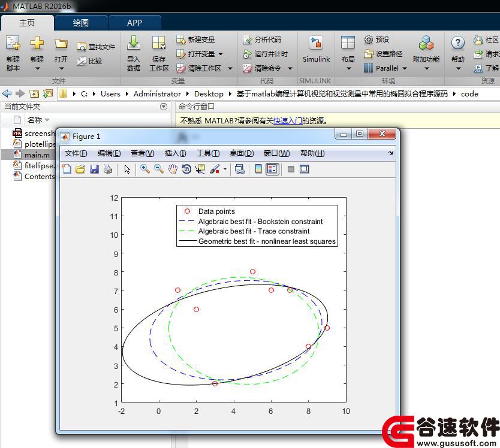Click the Name (名称) column header
The image size is (500, 448).
pos(34,120)
